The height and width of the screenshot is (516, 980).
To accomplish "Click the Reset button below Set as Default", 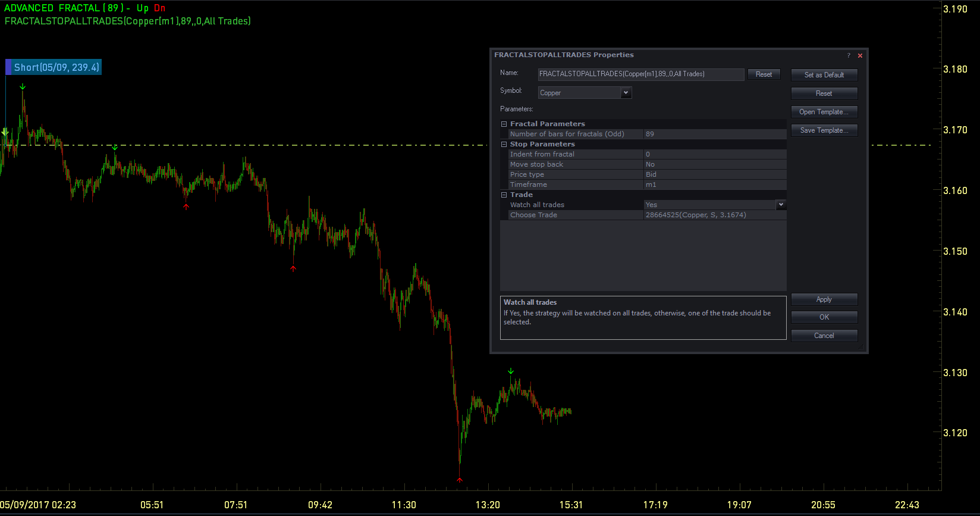I will pyautogui.click(x=824, y=93).
